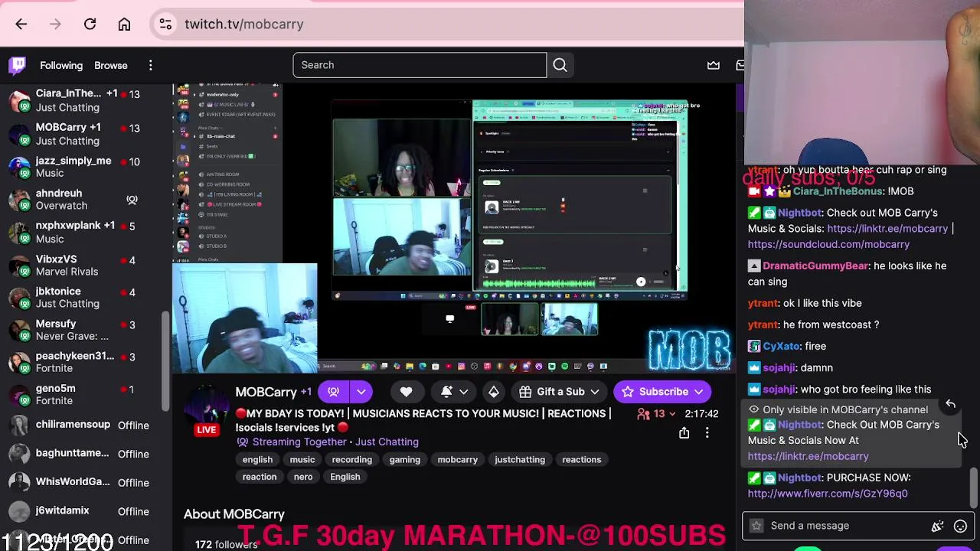Expand the viewer count dropdown arrow

point(672,414)
